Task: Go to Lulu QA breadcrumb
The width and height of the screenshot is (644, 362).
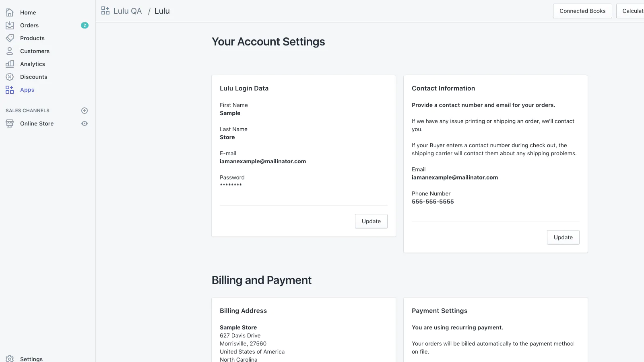Action: pos(127,11)
